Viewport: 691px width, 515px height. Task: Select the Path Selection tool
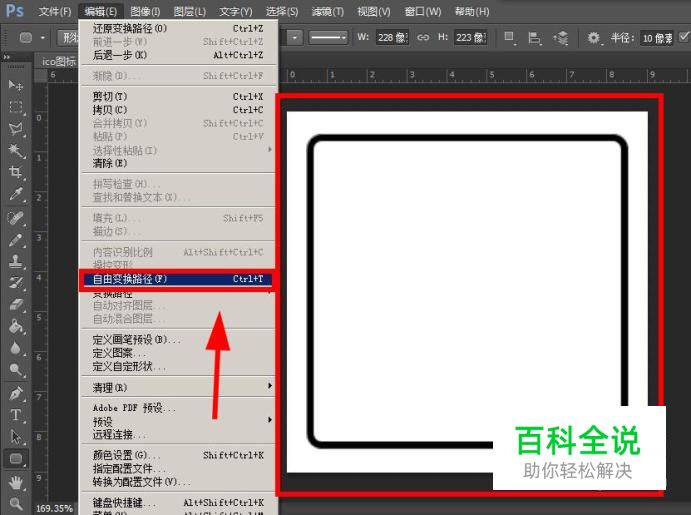point(16,437)
